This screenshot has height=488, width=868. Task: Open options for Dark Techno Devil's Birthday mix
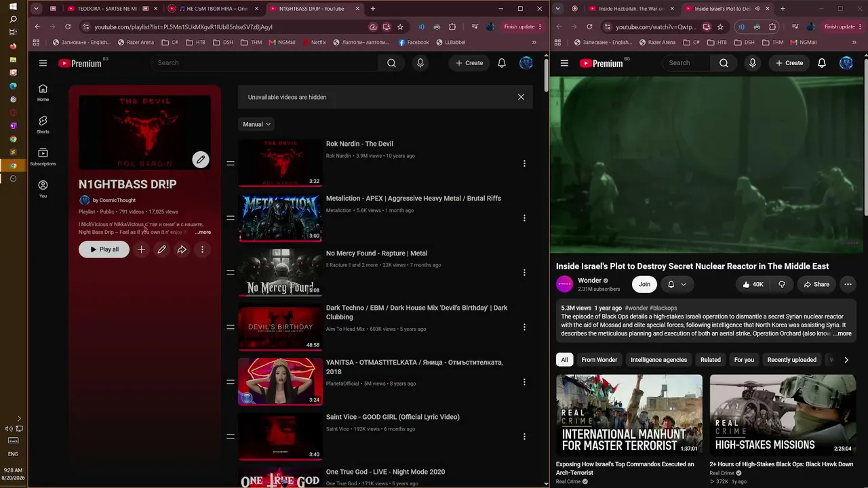pos(524,327)
